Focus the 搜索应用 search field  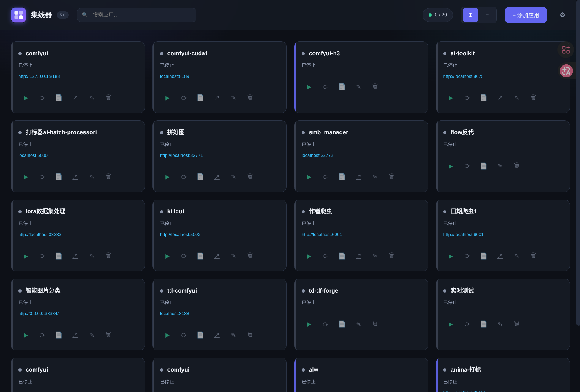(x=137, y=15)
